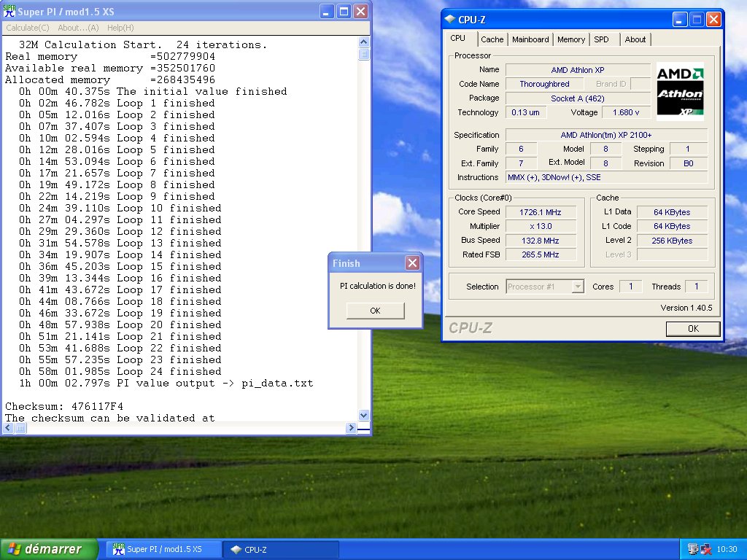Activate CPU-Z taskbar button
The width and height of the screenshot is (747, 560).
281,549
